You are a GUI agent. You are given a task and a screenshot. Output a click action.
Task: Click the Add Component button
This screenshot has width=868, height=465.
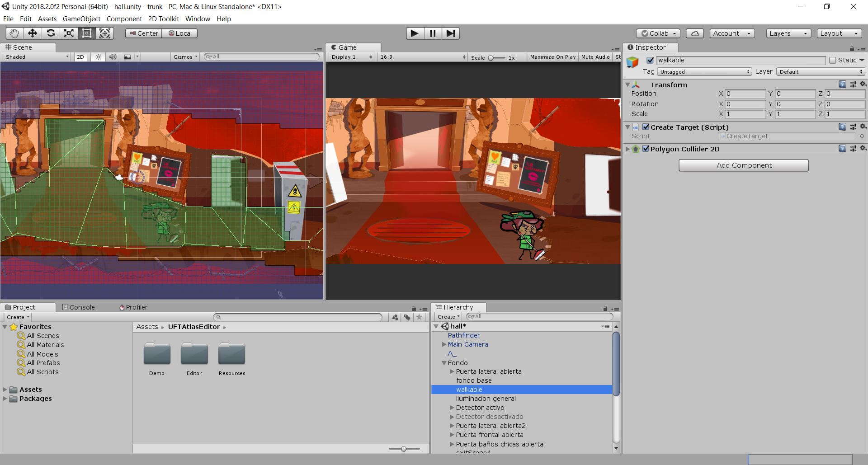pos(744,165)
